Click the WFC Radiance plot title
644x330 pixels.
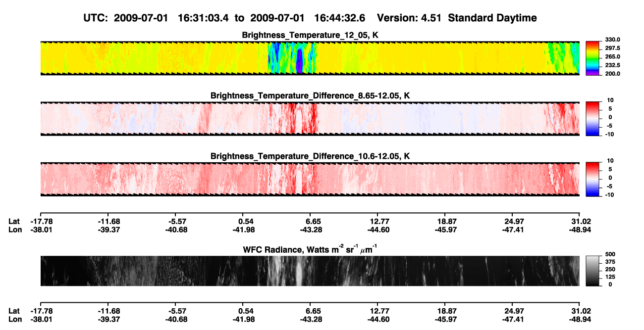pyautogui.click(x=310, y=249)
